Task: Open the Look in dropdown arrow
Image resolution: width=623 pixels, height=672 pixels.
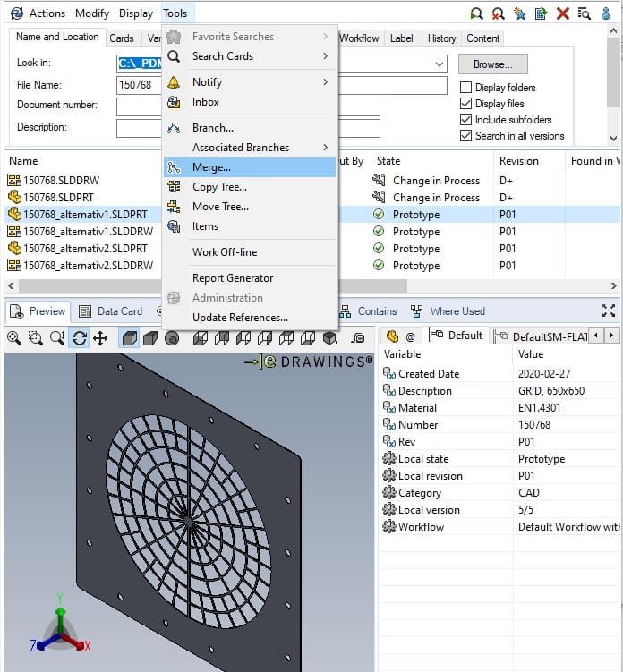Action: (x=439, y=64)
